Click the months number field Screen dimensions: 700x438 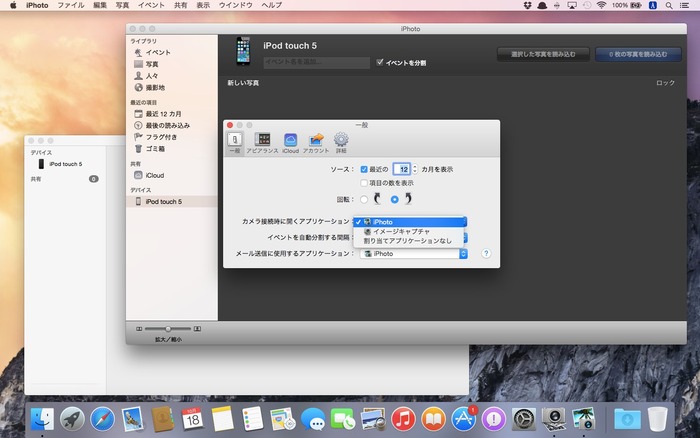[x=402, y=169]
